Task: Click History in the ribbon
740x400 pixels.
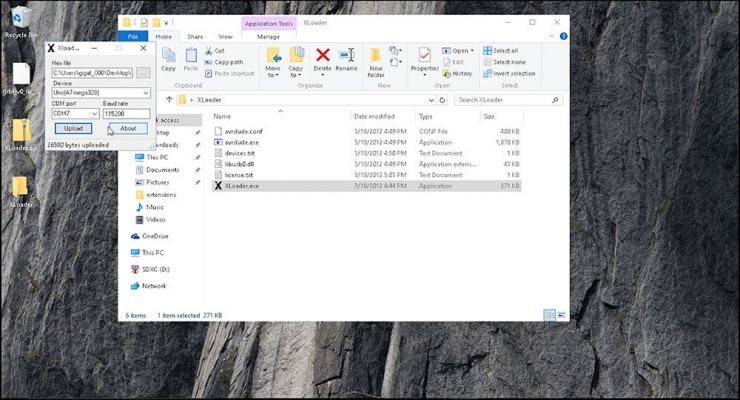Action: (x=457, y=74)
